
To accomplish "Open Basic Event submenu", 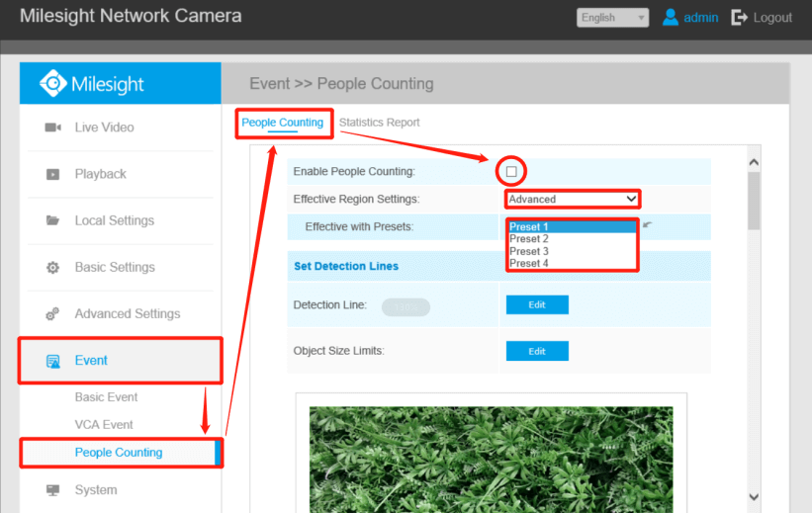I will pos(106,397).
